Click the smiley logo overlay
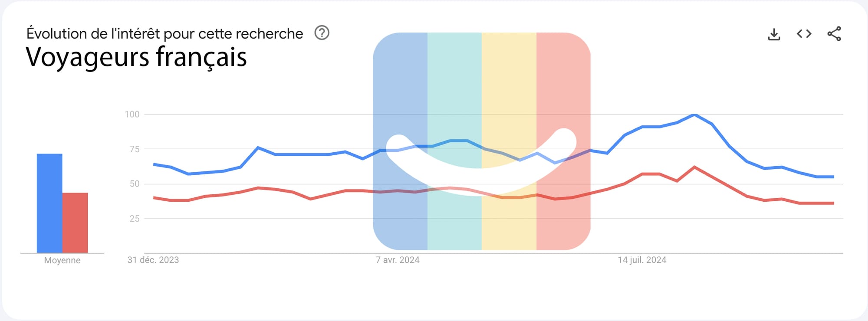 click(481, 141)
